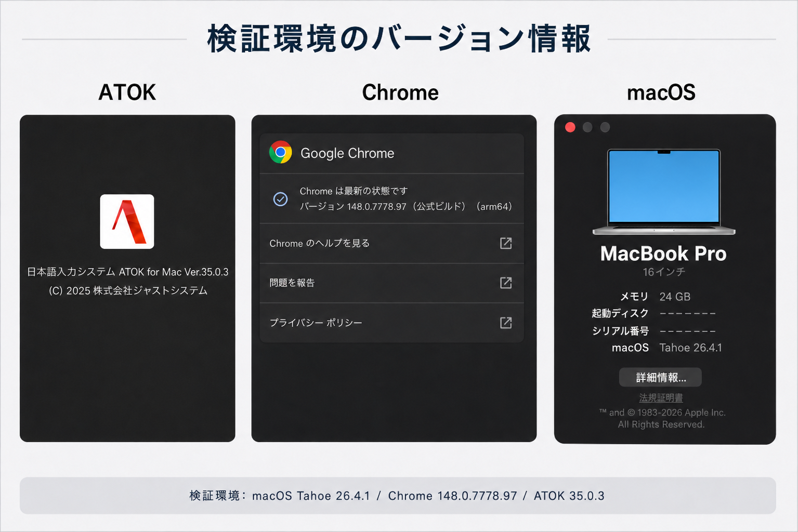The width and height of the screenshot is (798, 532).
Task: Open external link icon for 問題を報告
Action: point(506,283)
